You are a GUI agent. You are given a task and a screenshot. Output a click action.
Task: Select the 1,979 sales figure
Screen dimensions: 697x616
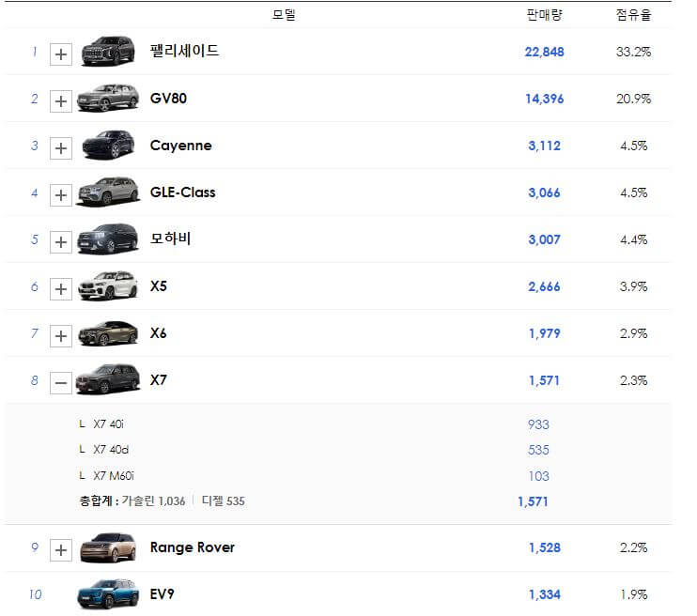pyautogui.click(x=545, y=333)
